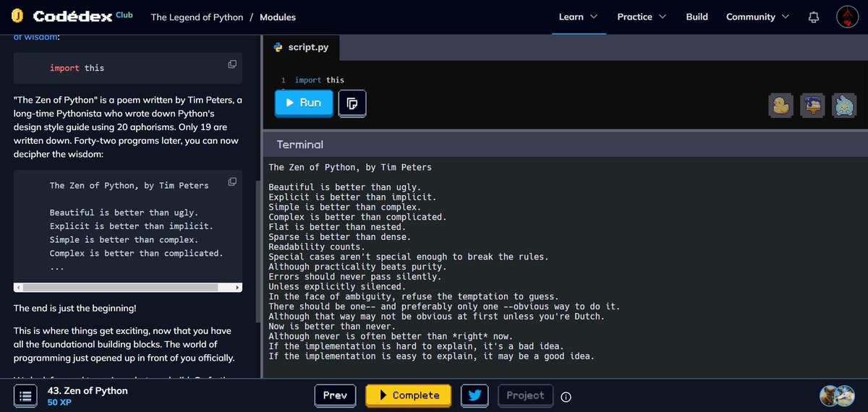Click the project info icon
The image size is (868, 412).
click(566, 396)
